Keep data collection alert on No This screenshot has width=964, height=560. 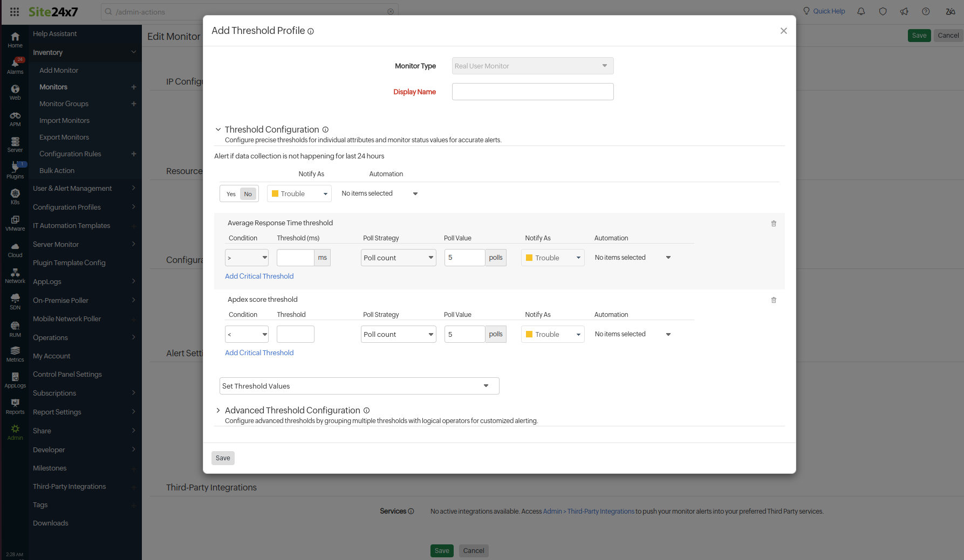248,193
